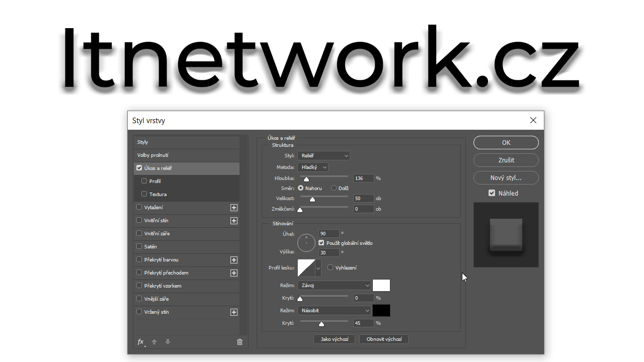Click the Jako výchozí button

point(334,339)
